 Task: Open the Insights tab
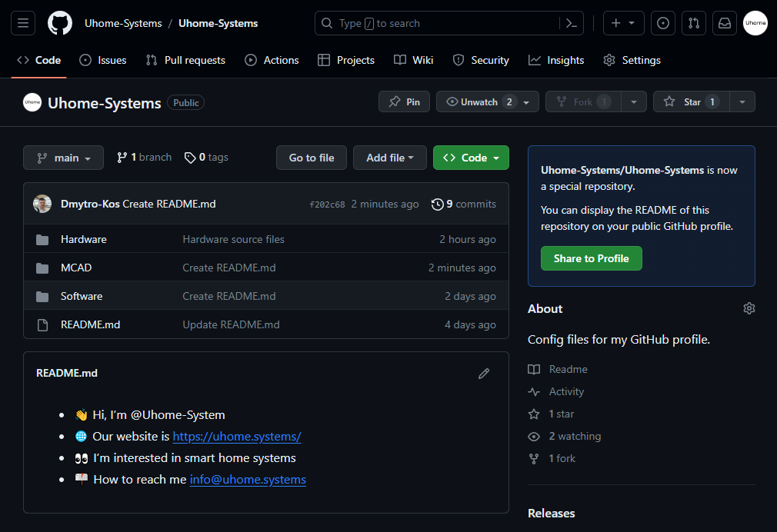pos(556,60)
